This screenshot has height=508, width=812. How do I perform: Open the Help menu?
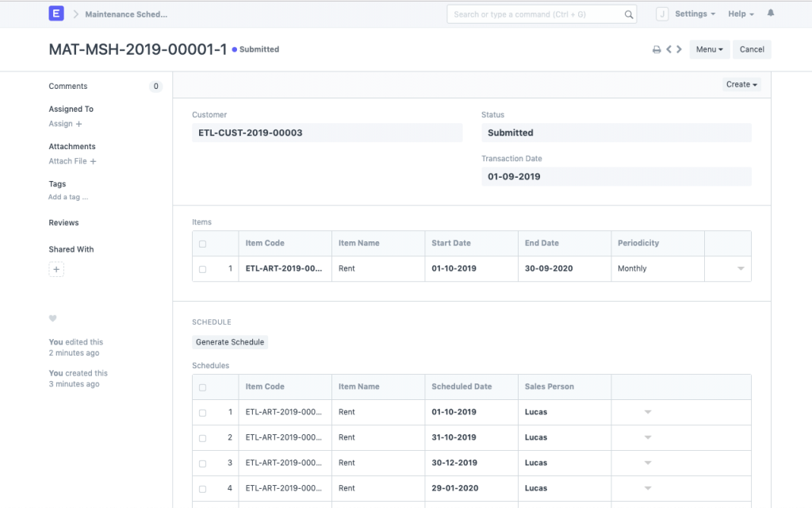[x=741, y=14]
